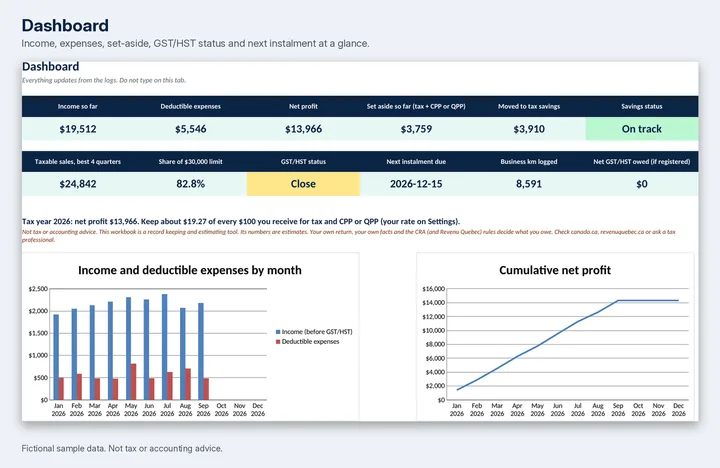Click Dec 2026 label under profit chart

pos(678,410)
